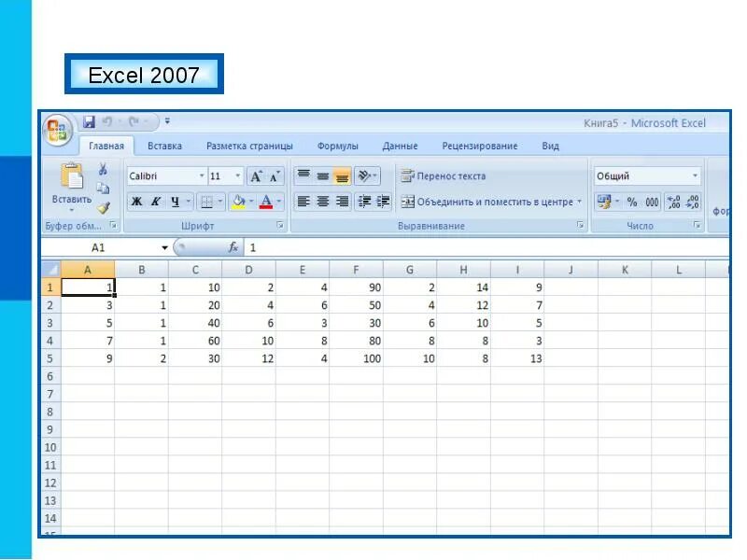Increase cell indent
747x560 pixels.
(383, 202)
